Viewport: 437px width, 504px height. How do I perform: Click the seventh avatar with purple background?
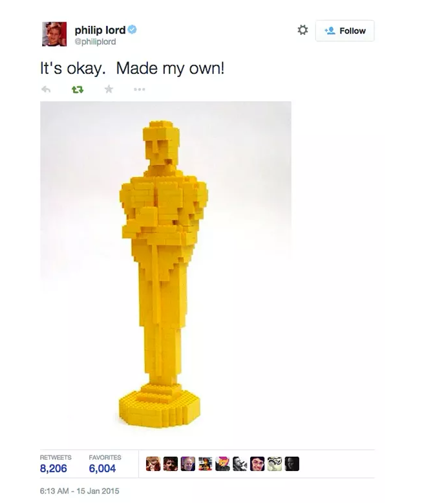pyautogui.click(x=257, y=464)
